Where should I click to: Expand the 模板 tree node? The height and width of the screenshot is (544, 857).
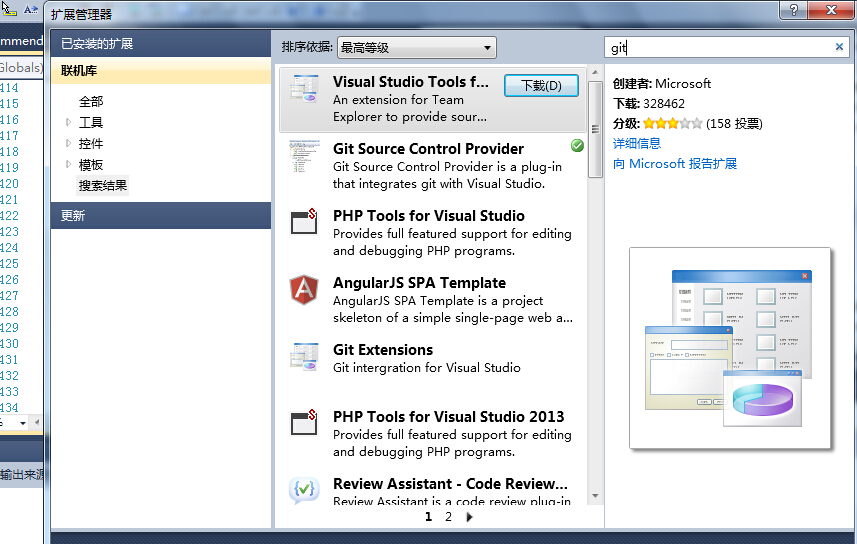68,164
